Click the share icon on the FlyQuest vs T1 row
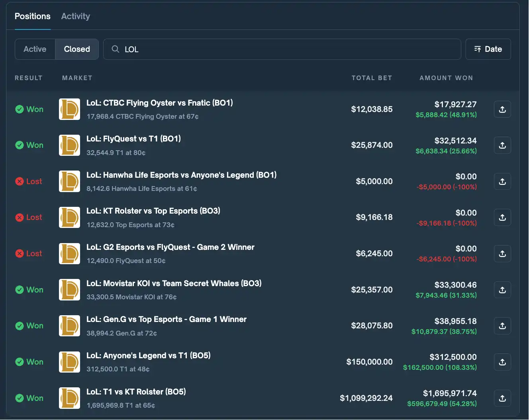This screenshot has width=529, height=420. point(502,145)
